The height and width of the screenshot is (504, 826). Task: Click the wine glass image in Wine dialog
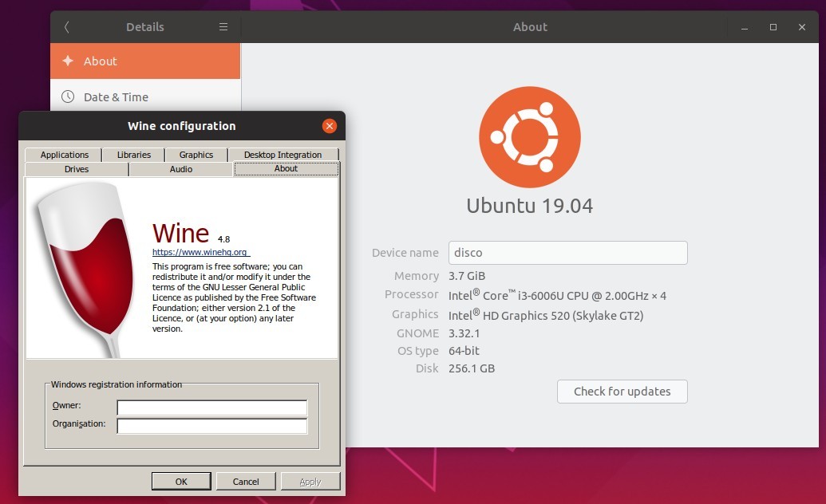point(85,269)
